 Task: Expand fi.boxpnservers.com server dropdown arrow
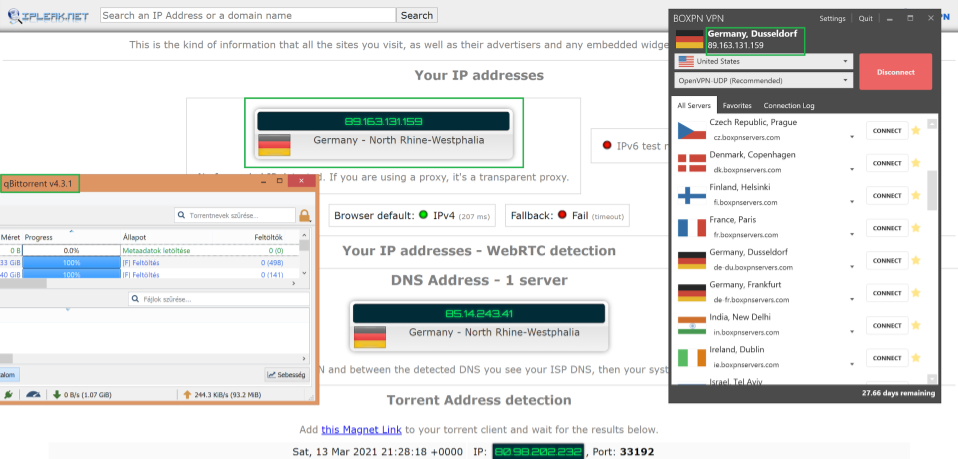pyautogui.click(x=852, y=202)
